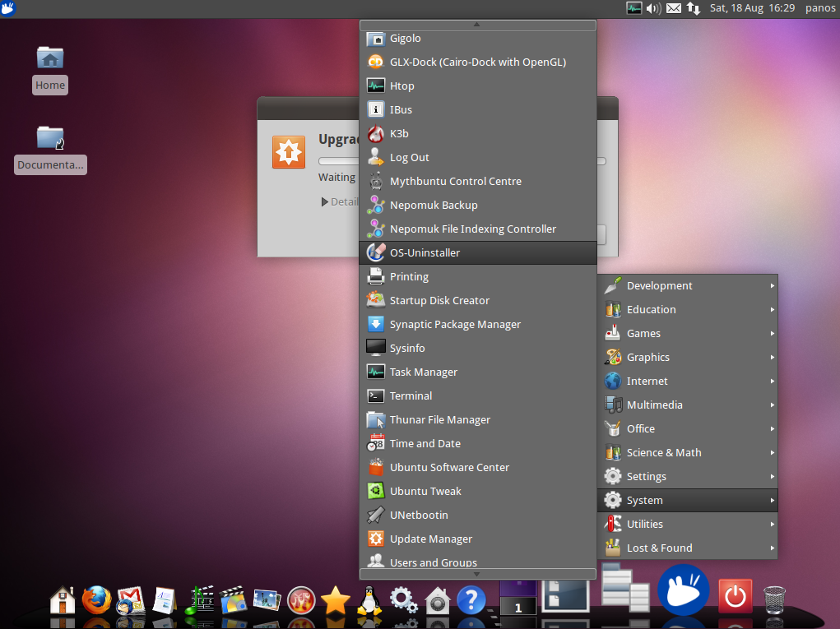The width and height of the screenshot is (840, 629).
Task: Expand Details in the Upgrade dialog
Action: [x=340, y=201]
